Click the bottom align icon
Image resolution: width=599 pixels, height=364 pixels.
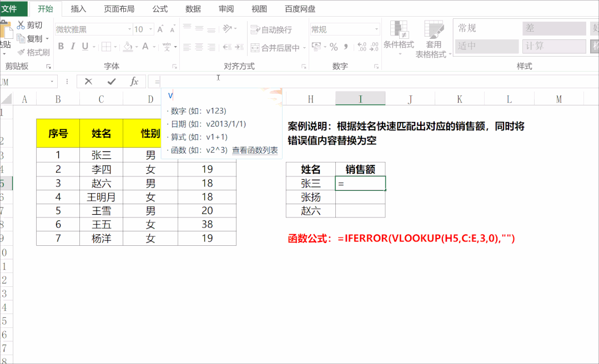(x=212, y=30)
